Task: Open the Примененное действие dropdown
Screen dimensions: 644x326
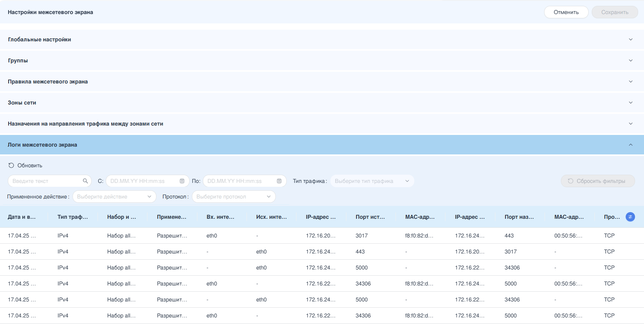Action: (x=114, y=197)
